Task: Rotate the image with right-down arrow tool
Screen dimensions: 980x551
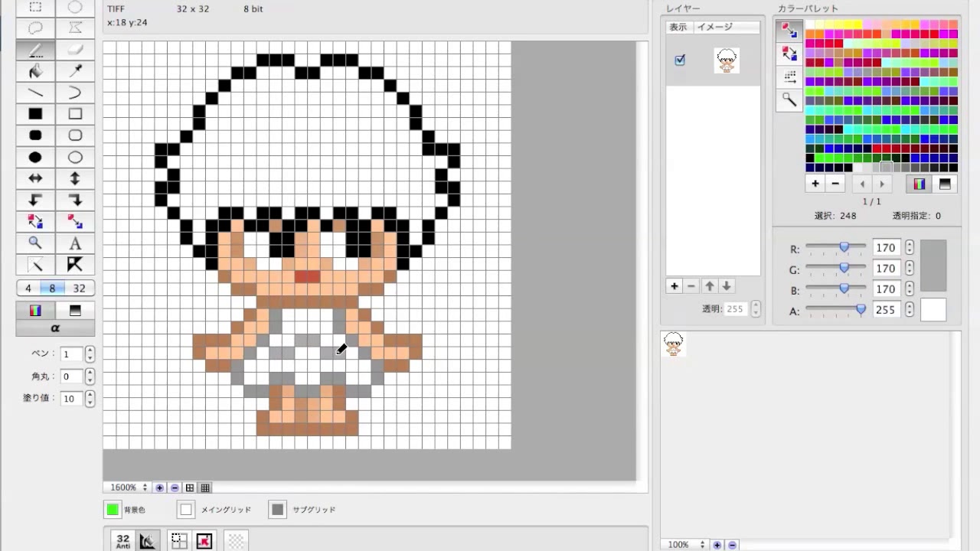Action: point(75,200)
